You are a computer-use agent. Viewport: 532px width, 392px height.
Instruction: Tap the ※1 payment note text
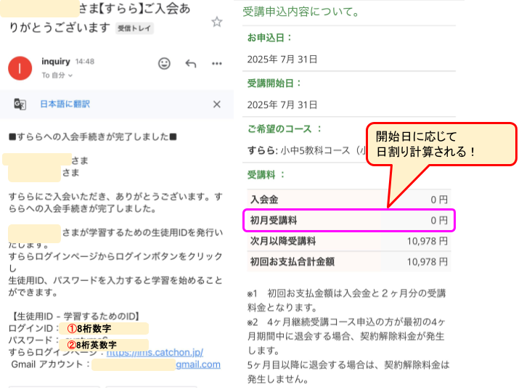[x=346, y=301]
